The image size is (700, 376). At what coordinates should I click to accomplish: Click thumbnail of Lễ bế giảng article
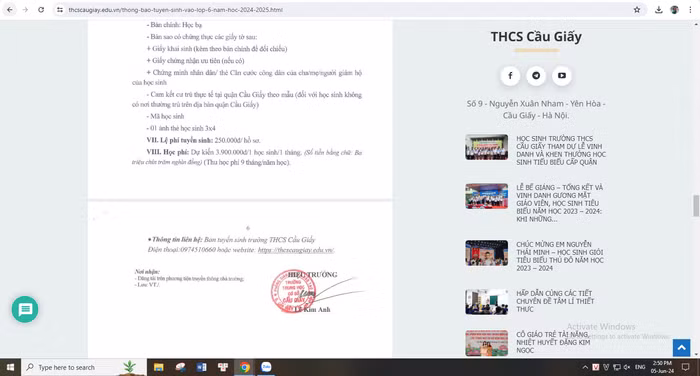tap(486, 196)
